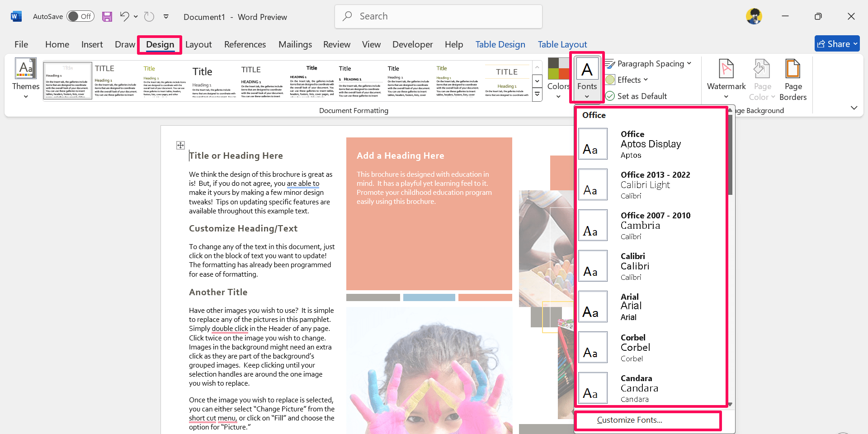Switch to the Review tab
The width and height of the screenshot is (868, 434).
[x=337, y=44]
